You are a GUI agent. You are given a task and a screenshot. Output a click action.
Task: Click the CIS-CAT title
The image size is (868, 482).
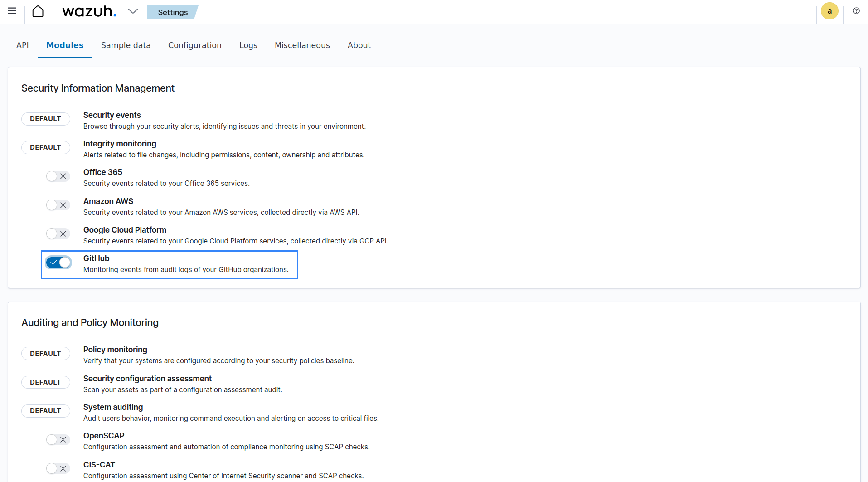tap(99, 465)
